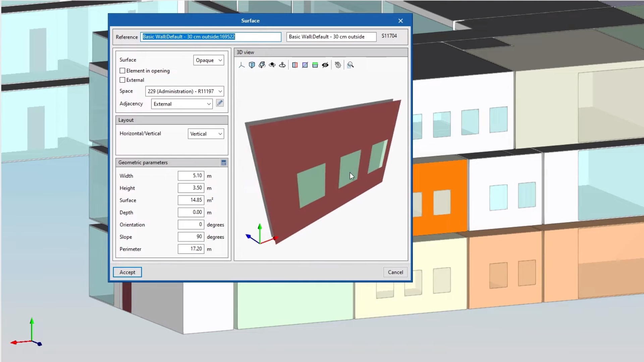Expand the Space dropdown for 229 Administration
Screen dimensions: 644x362
(x=184, y=91)
